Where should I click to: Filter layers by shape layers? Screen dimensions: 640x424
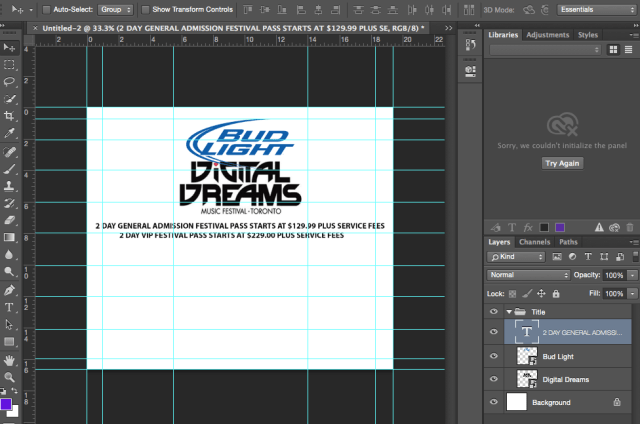coord(604,257)
